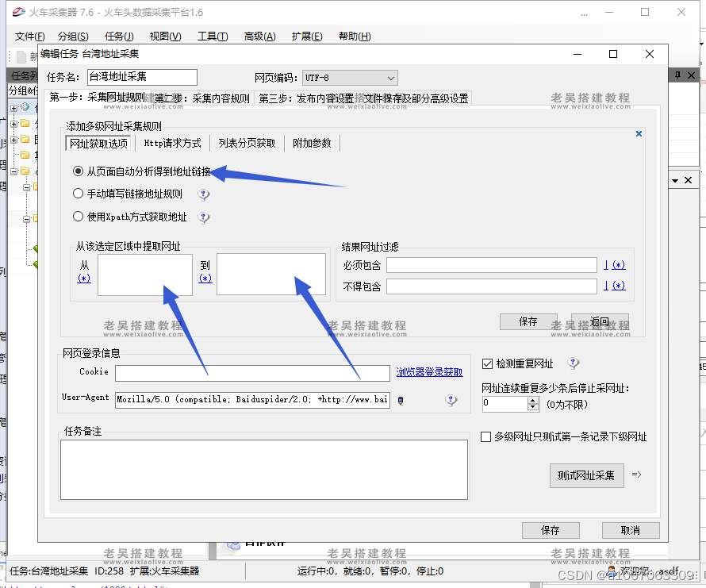Screen dimensions: 706x588
Task: Switch to the Http请求方式 tab
Action: point(172,144)
